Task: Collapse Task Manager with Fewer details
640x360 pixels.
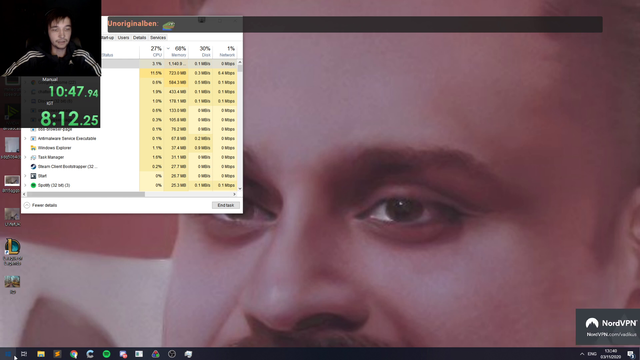Action: 40,205
